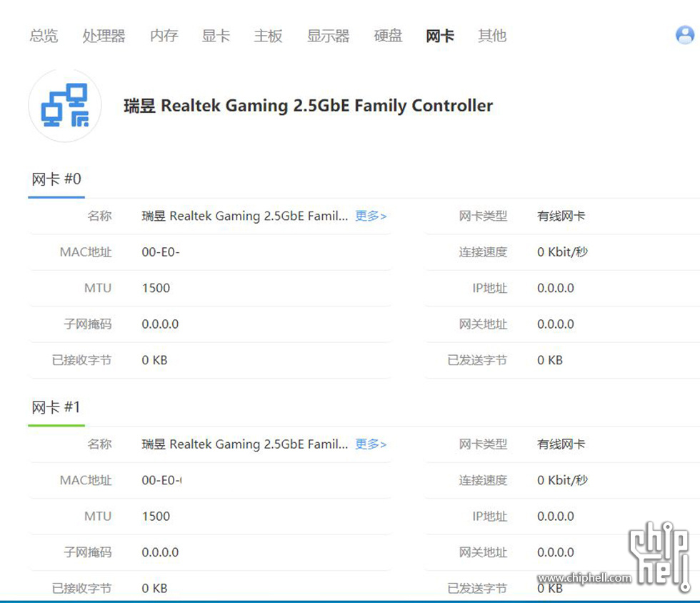Screen dimensions: 700x603
Task: Select the MAC address 00-E0- in 网卡 #0
Action: (161, 252)
